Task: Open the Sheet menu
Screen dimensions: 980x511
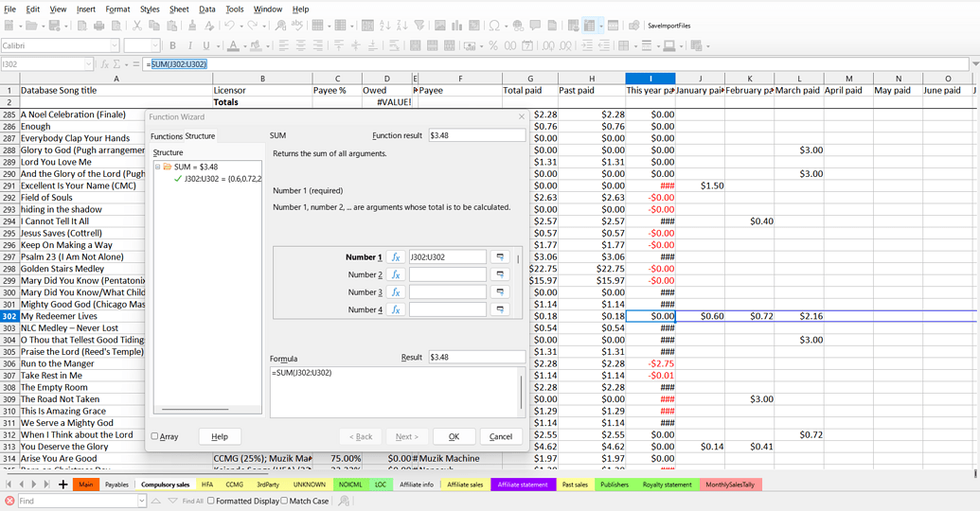Action: [x=179, y=9]
